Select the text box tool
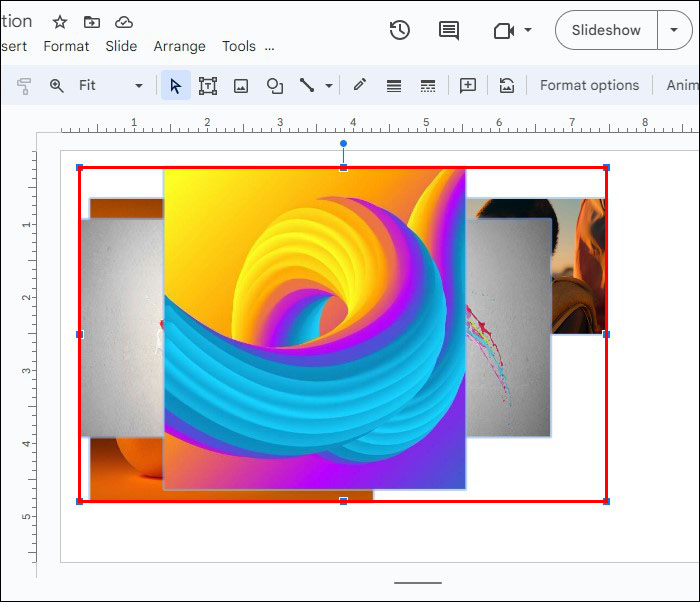Image resolution: width=700 pixels, height=602 pixels. pos(208,86)
